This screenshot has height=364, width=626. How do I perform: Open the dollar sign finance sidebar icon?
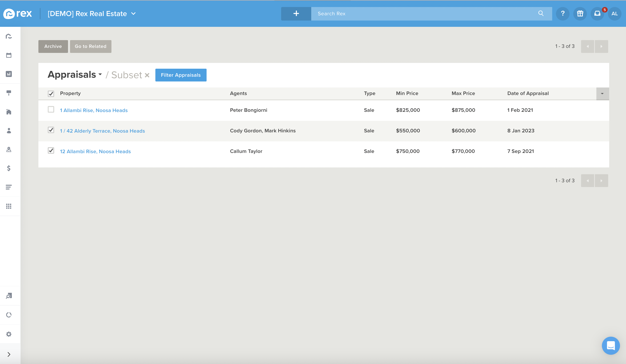tap(9, 168)
